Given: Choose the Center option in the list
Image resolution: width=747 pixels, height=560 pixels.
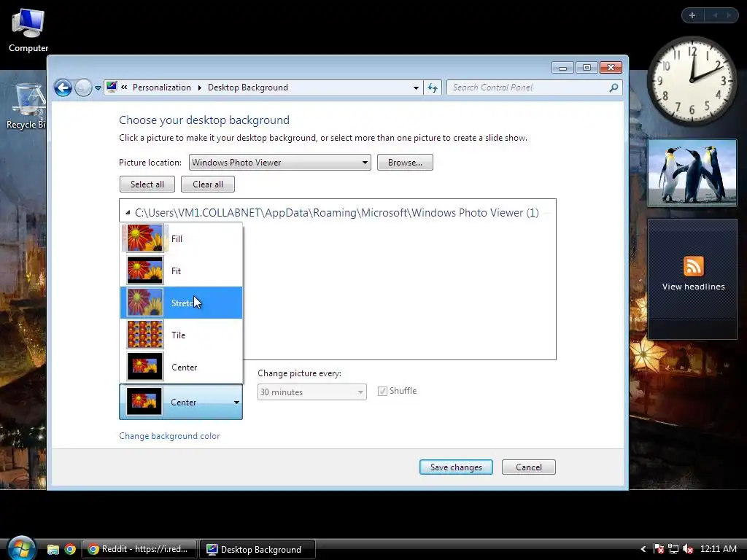Looking at the screenshot, I should (181, 367).
